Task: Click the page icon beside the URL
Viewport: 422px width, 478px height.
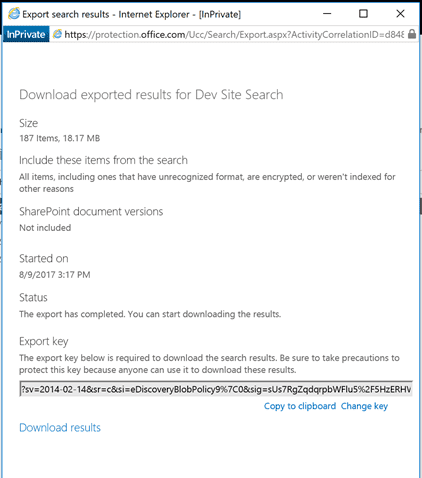Action: (57, 34)
